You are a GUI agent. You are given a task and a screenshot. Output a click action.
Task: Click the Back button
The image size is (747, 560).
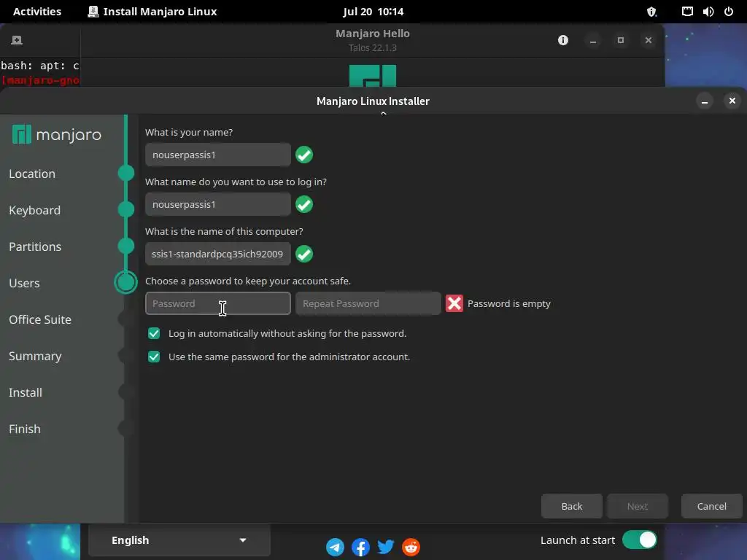(x=572, y=506)
